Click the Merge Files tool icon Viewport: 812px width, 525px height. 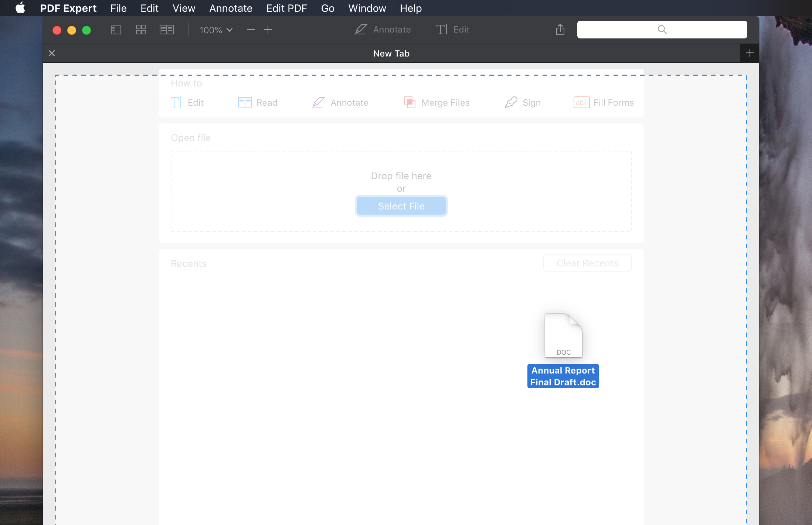click(x=410, y=102)
